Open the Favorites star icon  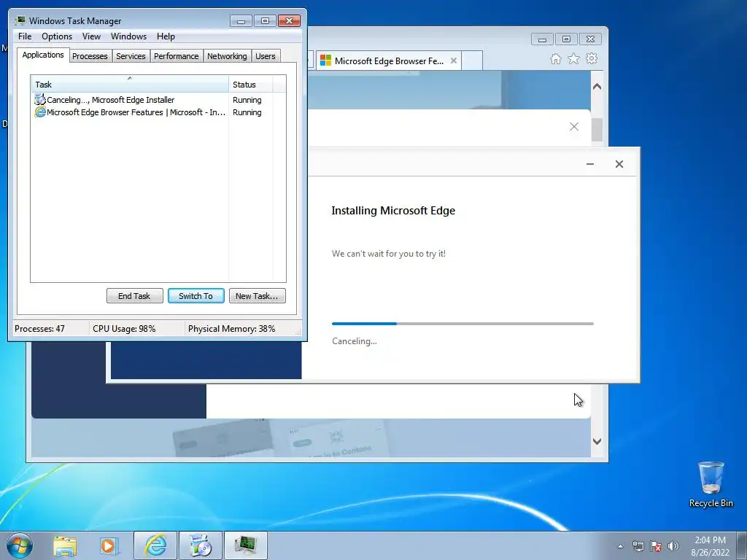point(573,58)
